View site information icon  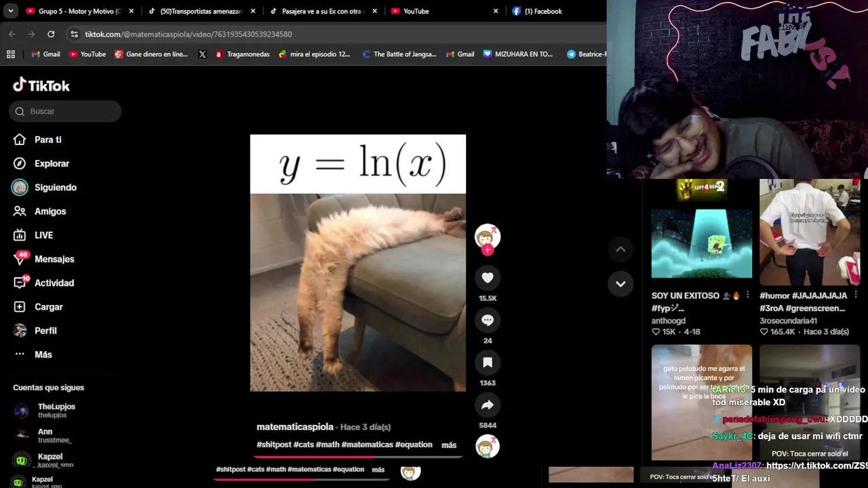[74, 34]
